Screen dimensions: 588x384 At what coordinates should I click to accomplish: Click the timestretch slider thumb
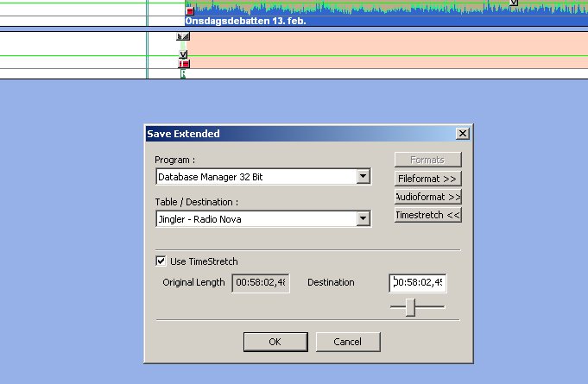411,307
